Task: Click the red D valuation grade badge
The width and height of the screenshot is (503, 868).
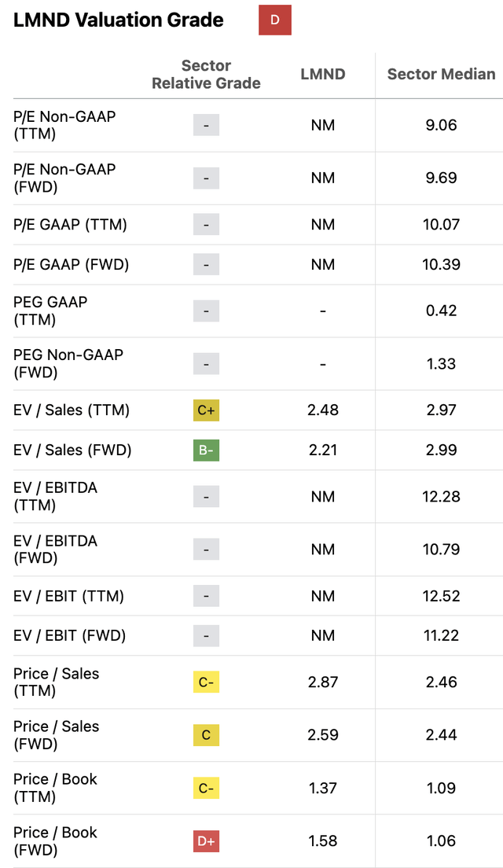Action: (275, 20)
